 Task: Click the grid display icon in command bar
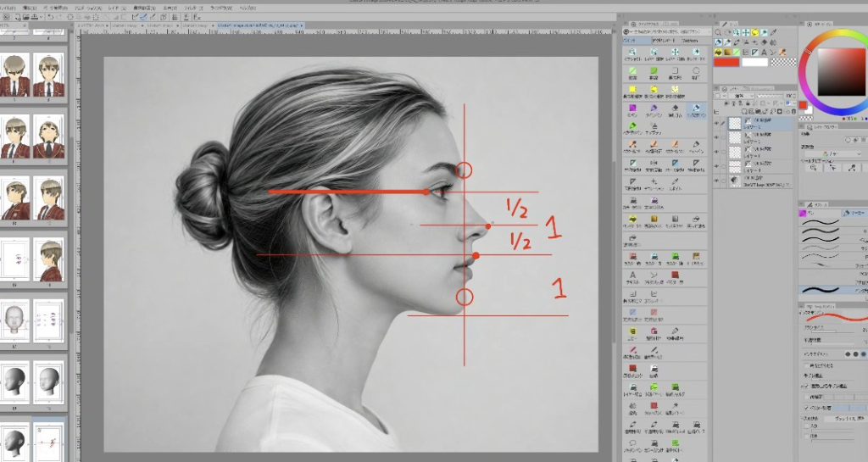click(175, 17)
